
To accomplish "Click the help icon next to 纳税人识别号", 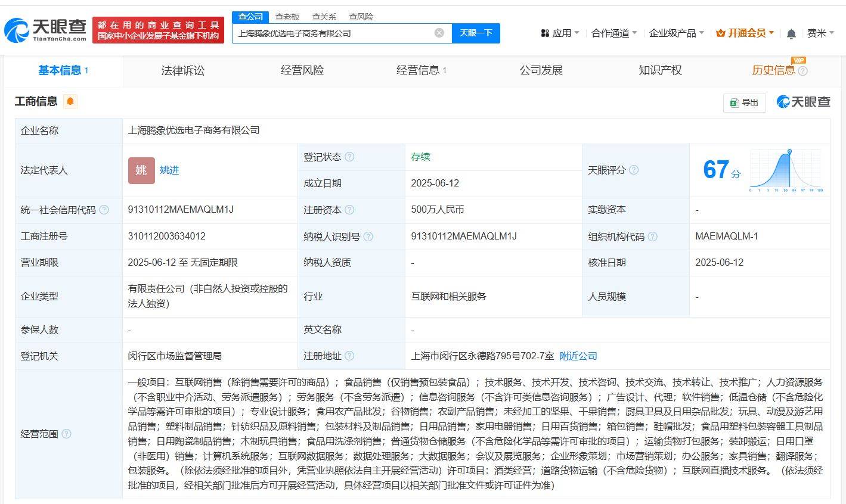I will pos(368,237).
